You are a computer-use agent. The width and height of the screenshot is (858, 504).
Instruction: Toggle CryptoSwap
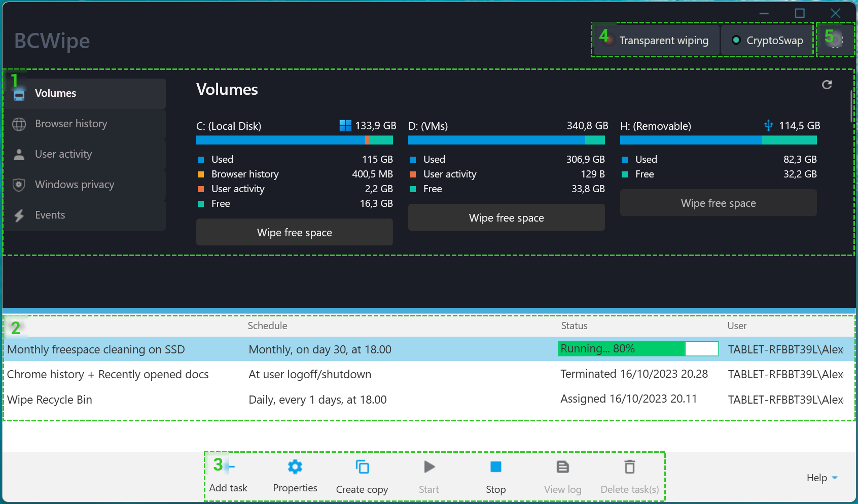(767, 41)
